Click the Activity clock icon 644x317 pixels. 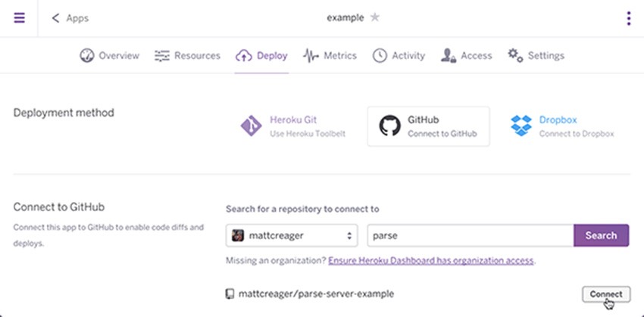(x=380, y=55)
